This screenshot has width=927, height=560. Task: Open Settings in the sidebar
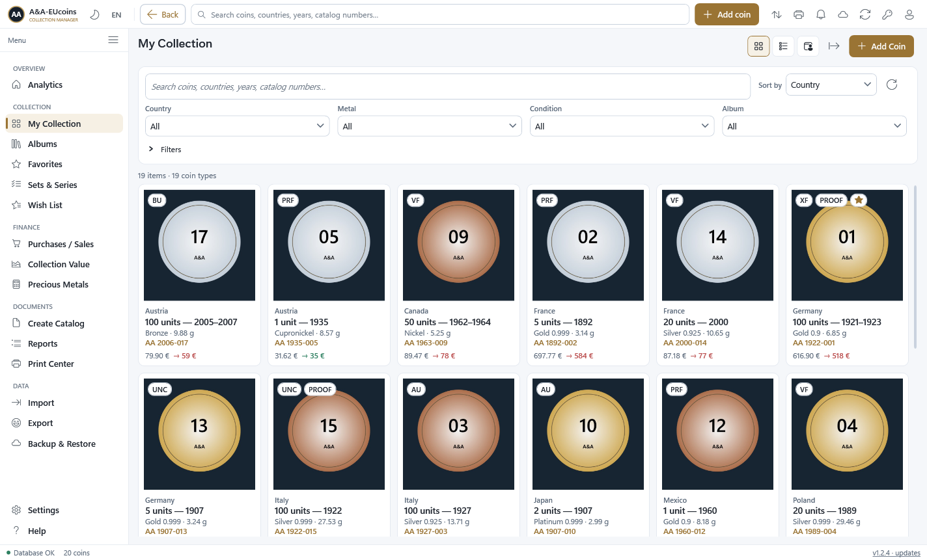(64, 511)
